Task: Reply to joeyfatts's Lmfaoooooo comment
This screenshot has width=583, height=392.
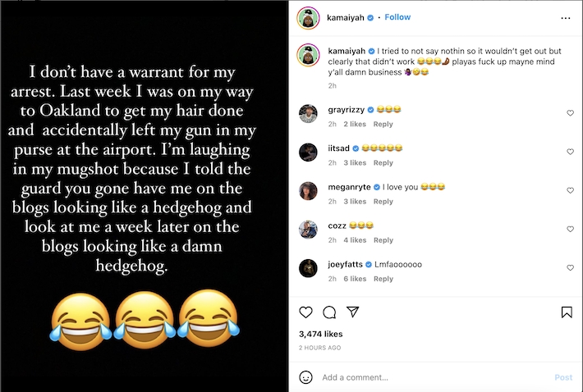Action: tap(383, 279)
